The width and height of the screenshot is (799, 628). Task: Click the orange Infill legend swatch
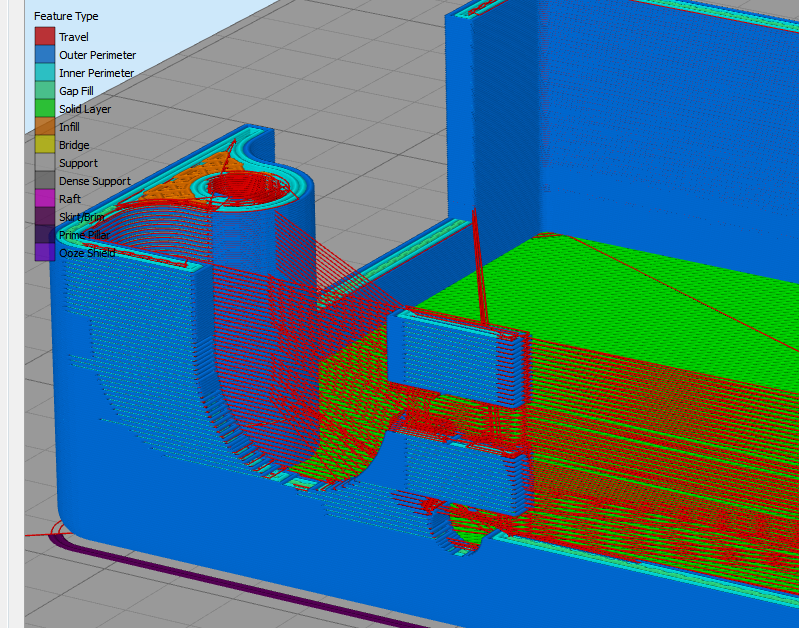coord(44,127)
